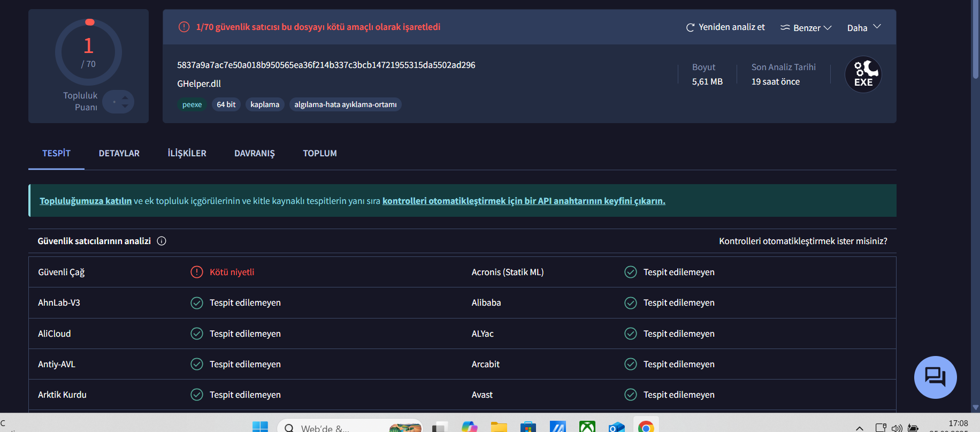Click the Arcabit vendor name
The image size is (980, 432).
486,364
